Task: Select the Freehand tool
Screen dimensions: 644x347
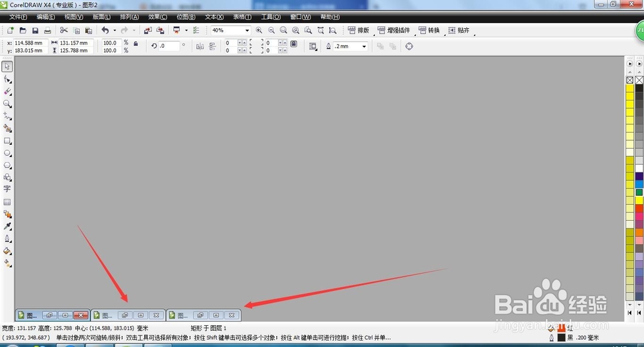Action: point(7,117)
